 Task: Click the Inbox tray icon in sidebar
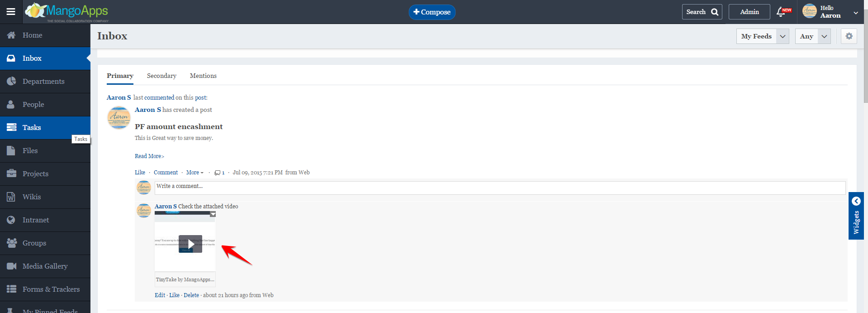11,58
